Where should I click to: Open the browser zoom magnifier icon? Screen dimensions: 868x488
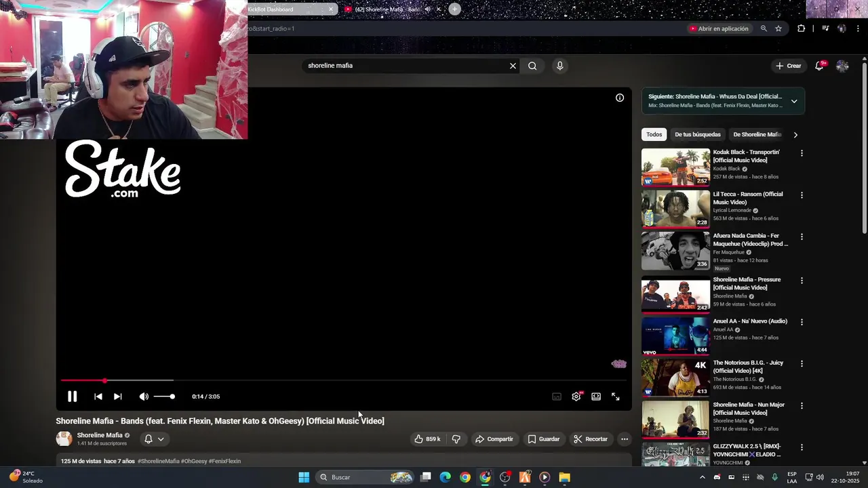764,28
